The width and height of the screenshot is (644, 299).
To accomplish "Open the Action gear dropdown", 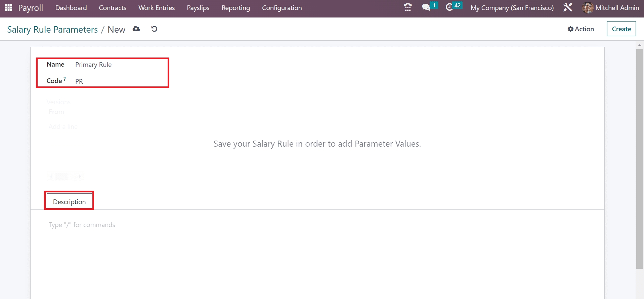I will (581, 29).
